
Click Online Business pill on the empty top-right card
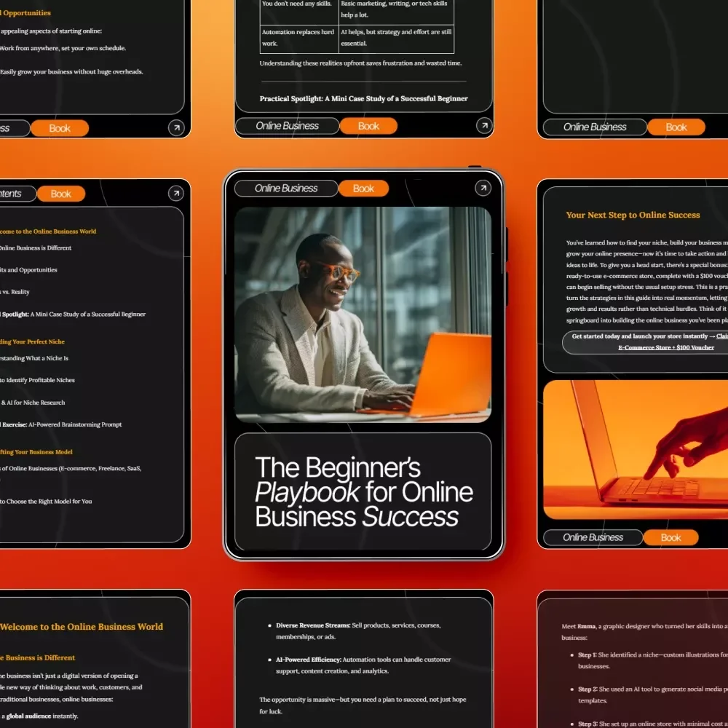(595, 127)
